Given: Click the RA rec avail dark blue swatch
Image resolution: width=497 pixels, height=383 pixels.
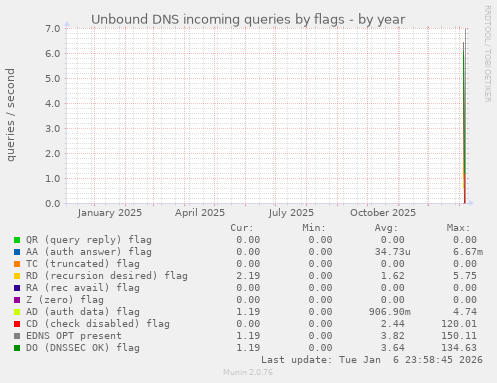Looking at the screenshot, I should (x=17, y=288).
